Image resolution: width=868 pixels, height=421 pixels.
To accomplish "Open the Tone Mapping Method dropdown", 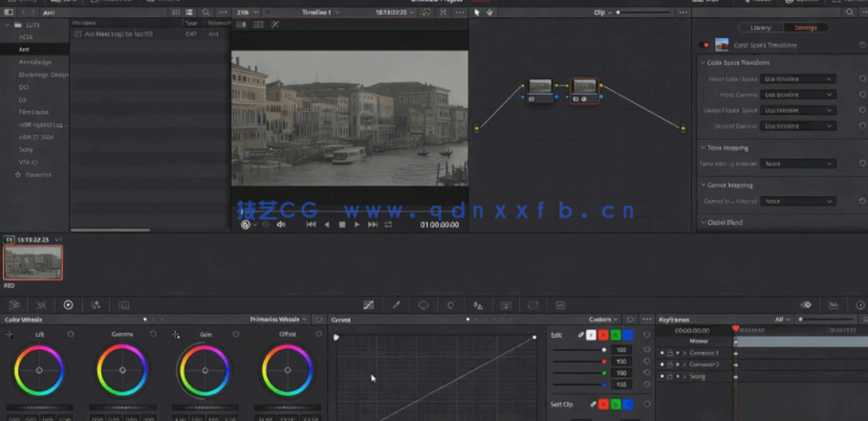I will tap(797, 164).
